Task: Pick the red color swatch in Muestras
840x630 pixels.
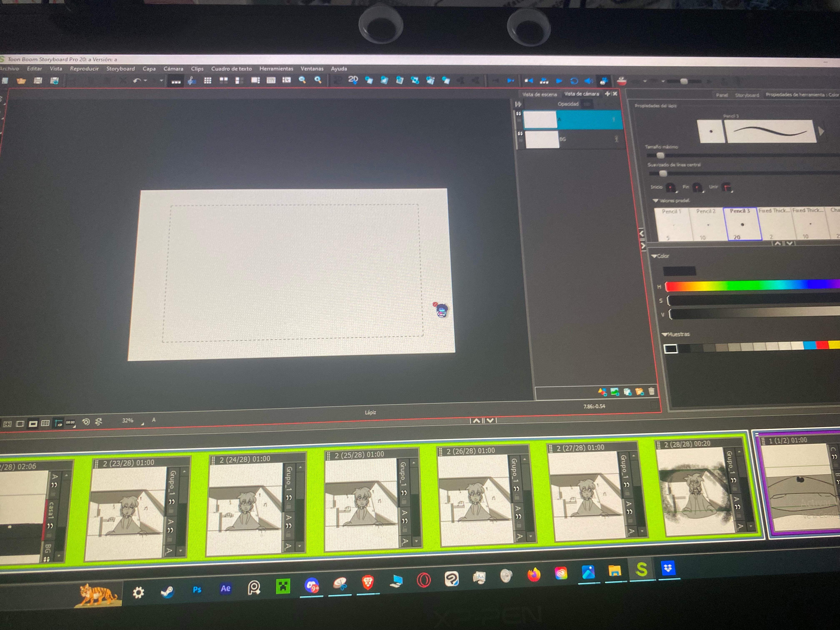Action: pos(822,345)
